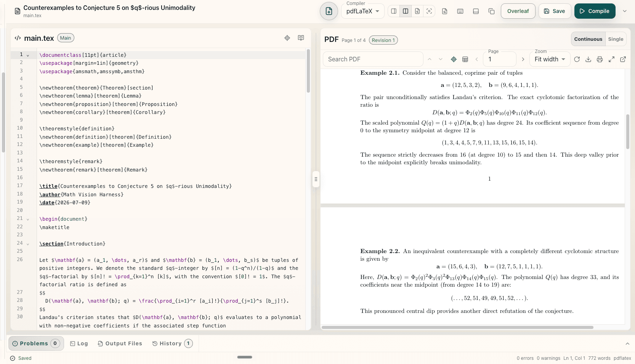The image size is (635, 364).
Task: Select the split editor-PDF layout
Action: (x=406, y=11)
